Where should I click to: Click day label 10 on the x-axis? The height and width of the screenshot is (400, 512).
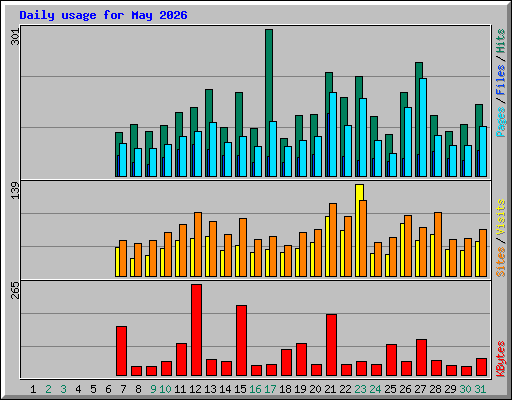pyautogui.click(x=165, y=389)
